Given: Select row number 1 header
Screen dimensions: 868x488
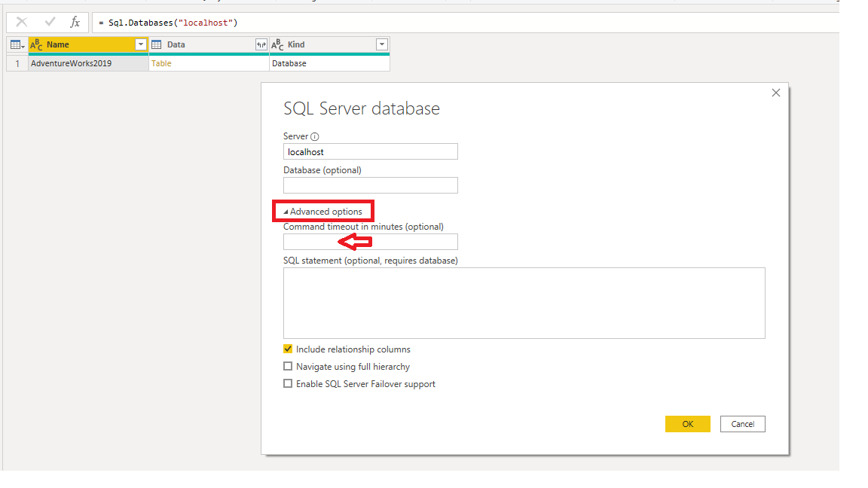Looking at the screenshot, I should [x=17, y=63].
